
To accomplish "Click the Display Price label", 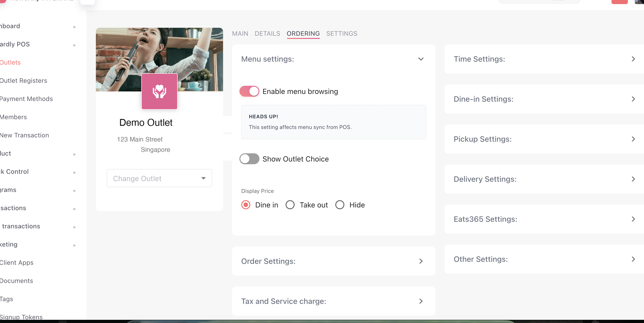I will click(257, 191).
